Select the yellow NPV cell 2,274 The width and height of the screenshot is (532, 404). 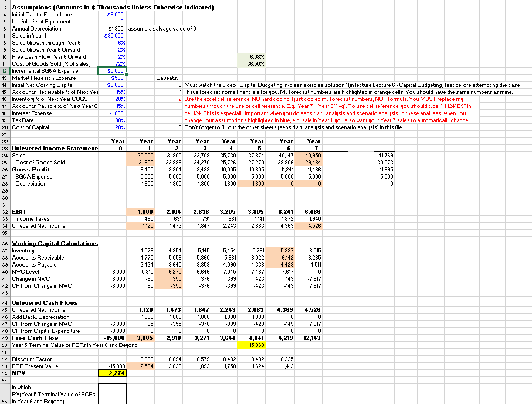[112, 373]
